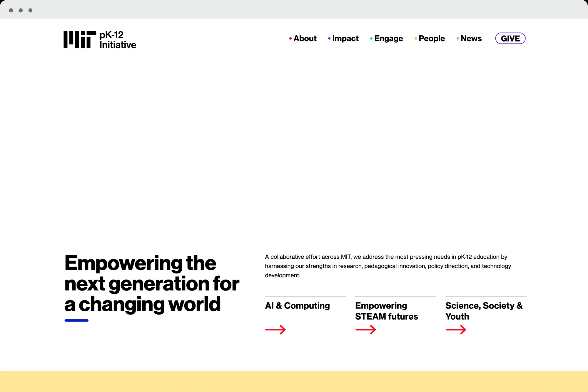The image size is (588, 392).
Task: Open Empowering STEAM futures link
Action: click(386, 311)
